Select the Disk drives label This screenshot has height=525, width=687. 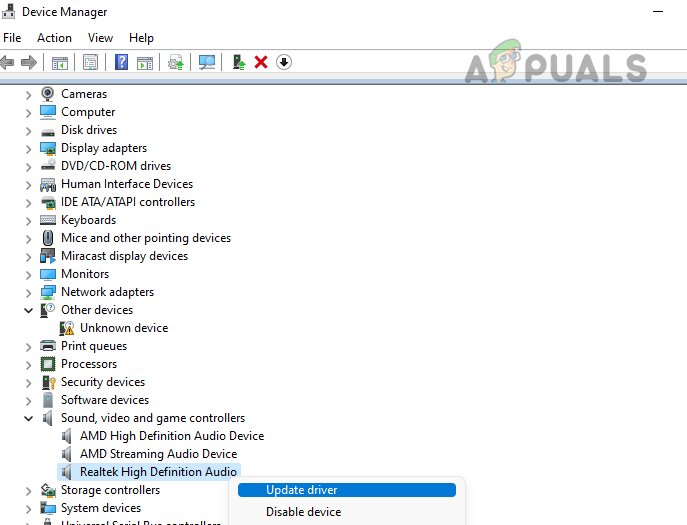89,130
